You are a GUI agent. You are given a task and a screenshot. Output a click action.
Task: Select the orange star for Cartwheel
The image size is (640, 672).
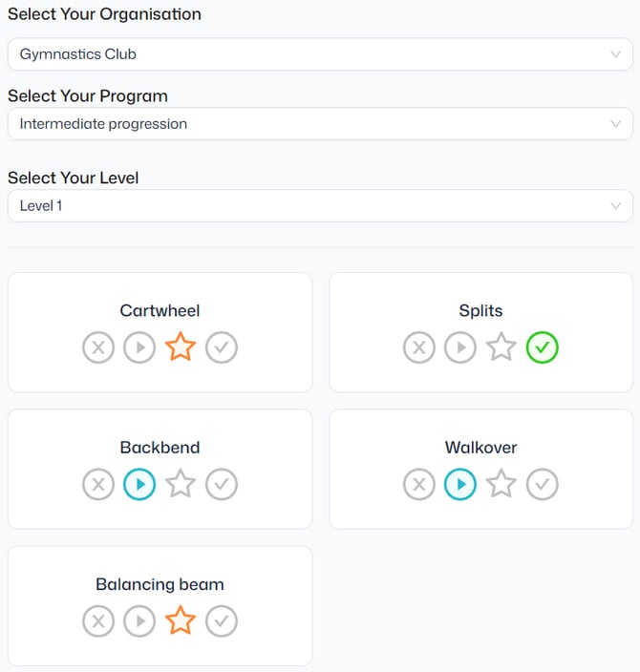click(181, 346)
